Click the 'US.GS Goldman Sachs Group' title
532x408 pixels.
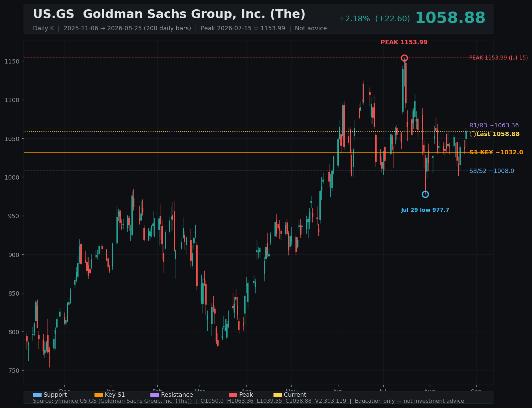coord(169,14)
